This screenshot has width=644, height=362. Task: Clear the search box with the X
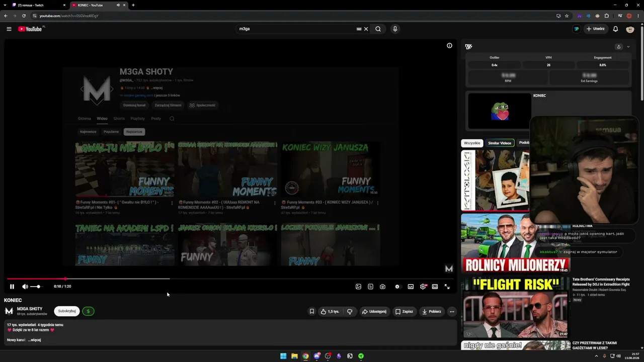366,29
